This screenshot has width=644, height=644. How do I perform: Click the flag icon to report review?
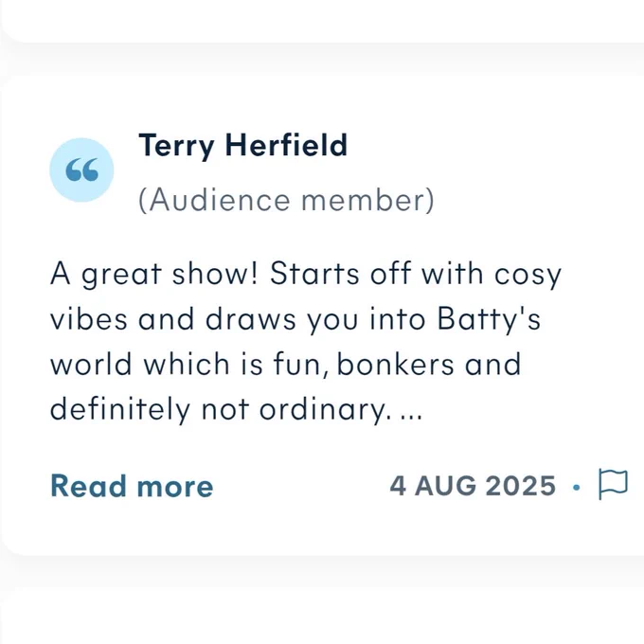pos(613,484)
